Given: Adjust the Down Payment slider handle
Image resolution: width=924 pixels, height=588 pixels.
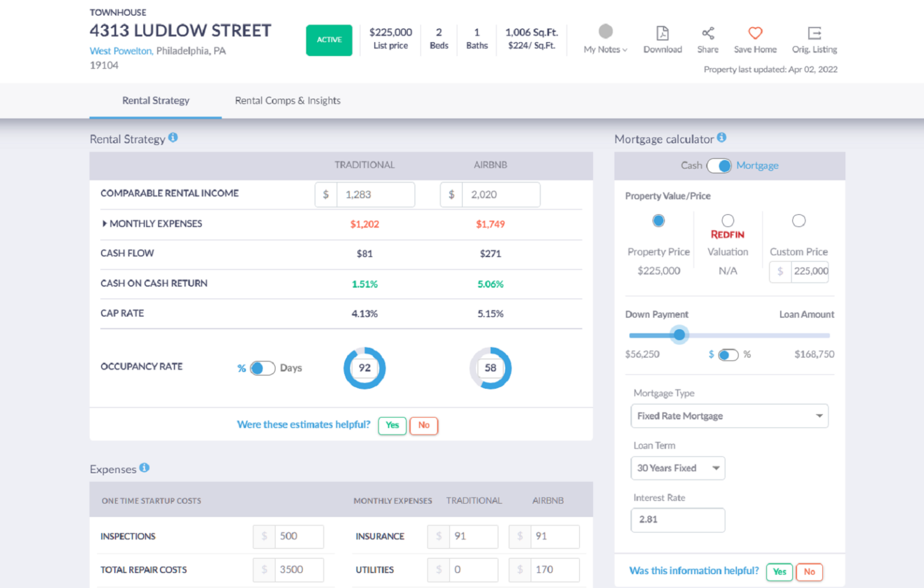Looking at the screenshot, I should tap(679, 335).
